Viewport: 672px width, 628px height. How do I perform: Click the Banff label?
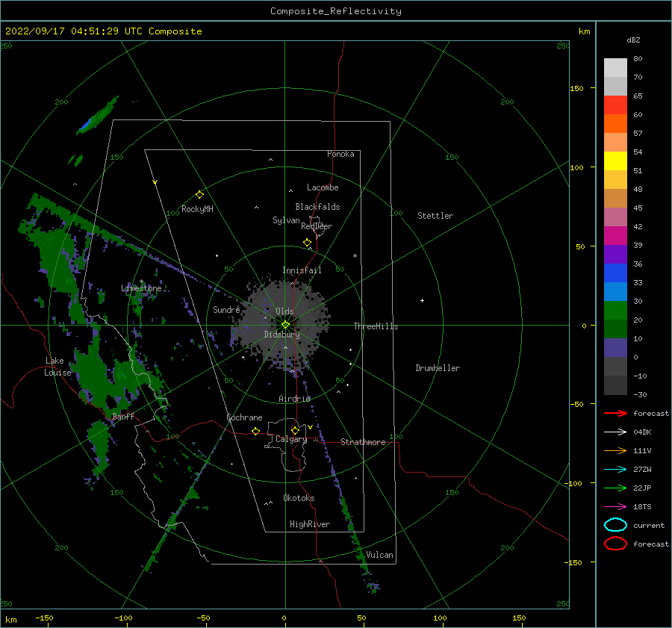[x=123, y=417]
